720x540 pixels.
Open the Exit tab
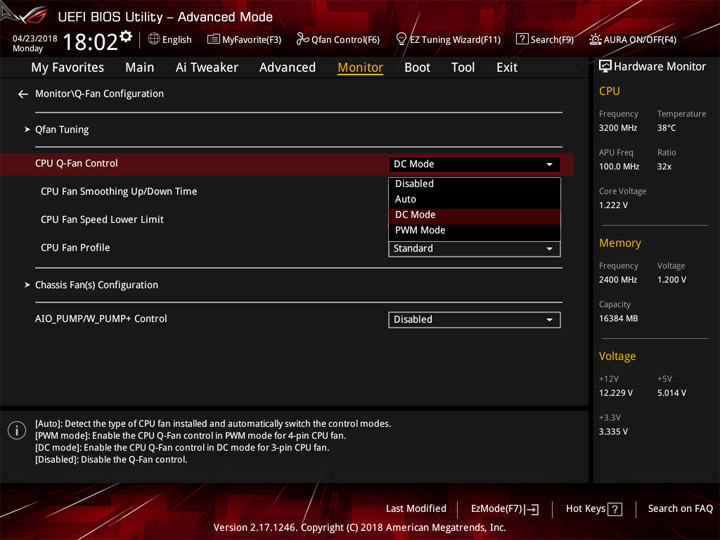click(507, 68)
